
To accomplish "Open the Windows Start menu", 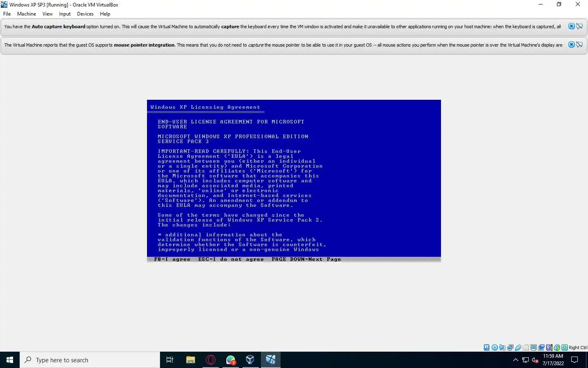I will coord(10,360).
